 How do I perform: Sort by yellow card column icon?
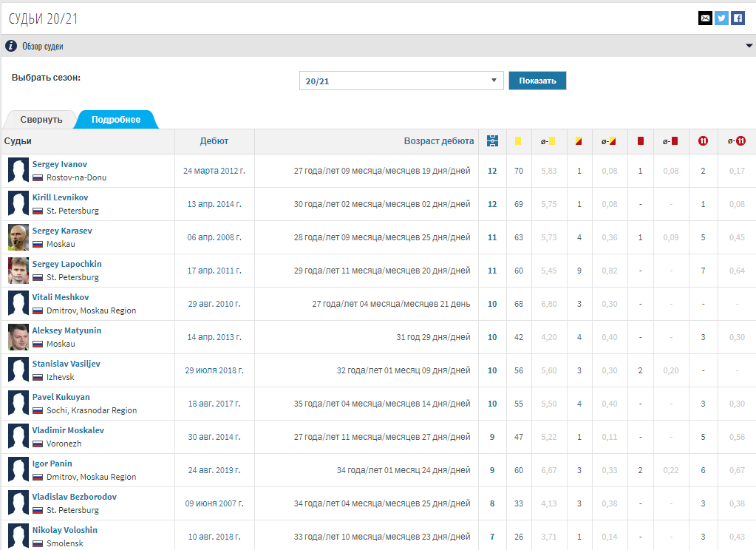tap(519, 140)
